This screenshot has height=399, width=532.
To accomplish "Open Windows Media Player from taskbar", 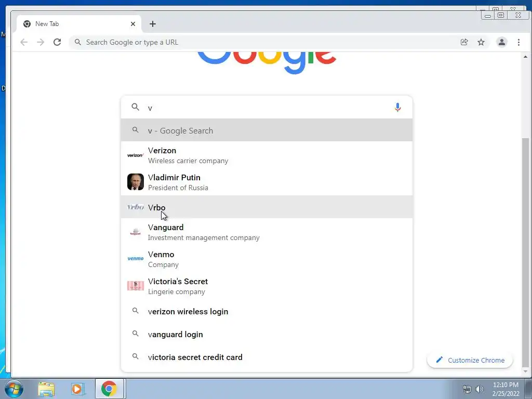I will (x=77, y=389).
